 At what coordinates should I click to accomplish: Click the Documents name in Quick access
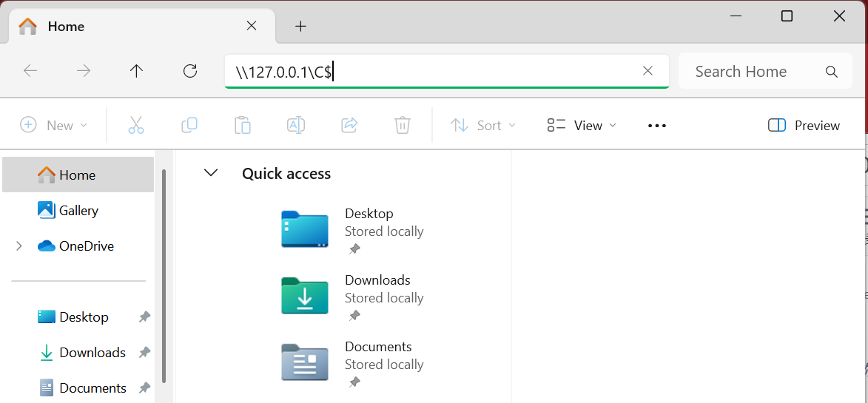point(378,347)
